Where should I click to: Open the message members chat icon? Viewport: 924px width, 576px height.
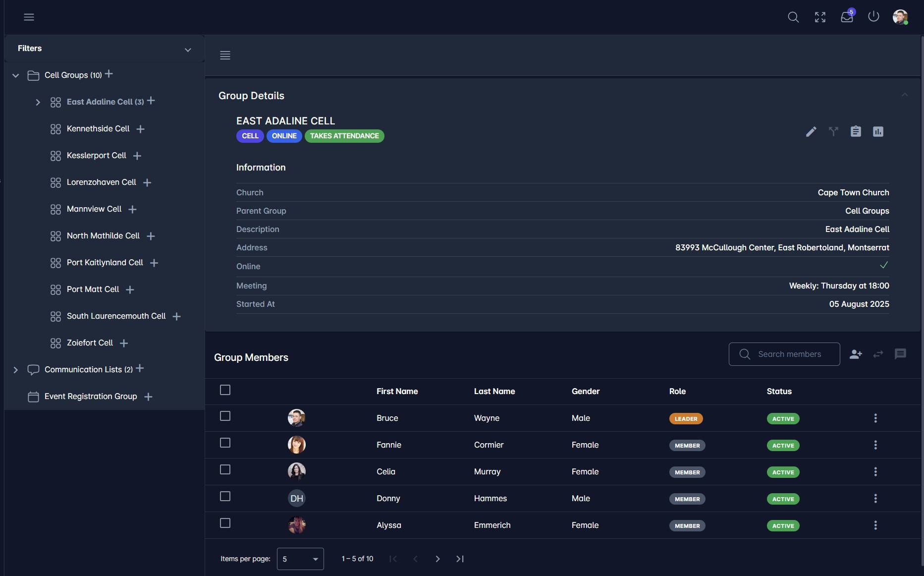(900, 354)
